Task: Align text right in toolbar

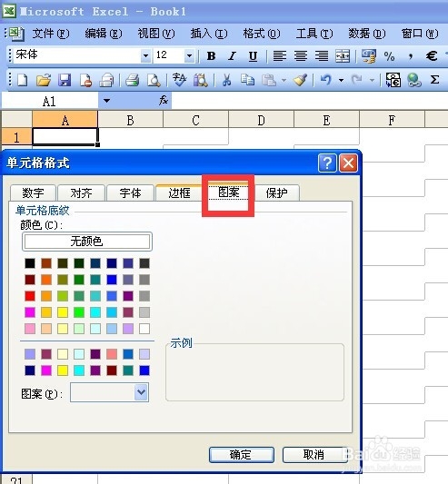Action: [322, 56]
